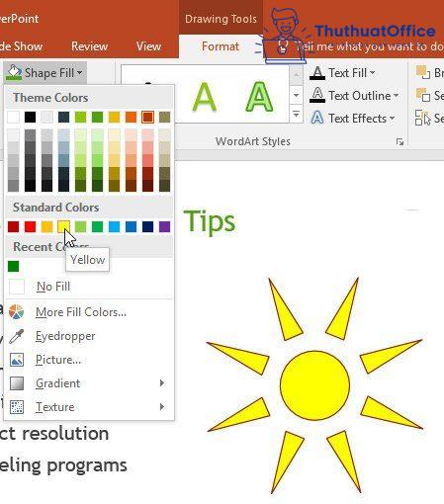Expand the Text Fill dropdown arrow
The width and height of the screenshot is (444, 504).
pyautogui.click(x=372, y=73)
